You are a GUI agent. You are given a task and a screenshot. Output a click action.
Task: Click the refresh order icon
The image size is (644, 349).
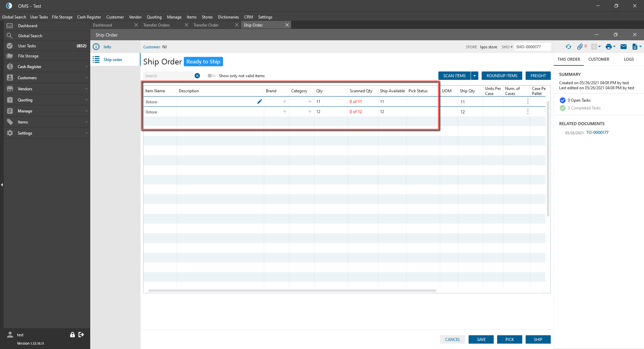tap(569, 47)
